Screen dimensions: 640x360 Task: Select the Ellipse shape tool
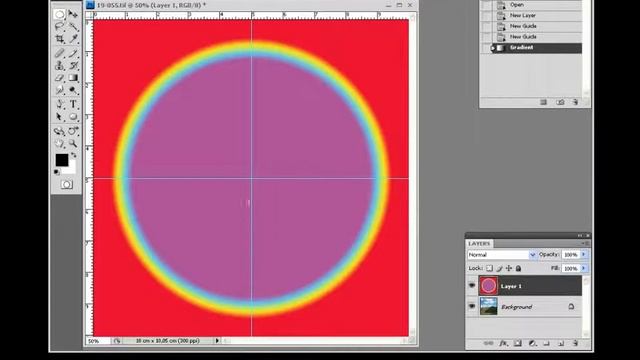click(x=73, y=117)
